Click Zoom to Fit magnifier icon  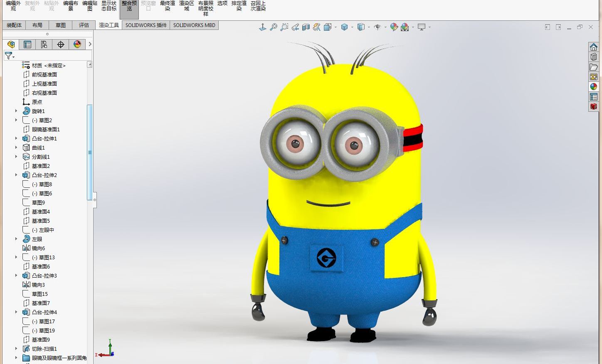[274, 27]
